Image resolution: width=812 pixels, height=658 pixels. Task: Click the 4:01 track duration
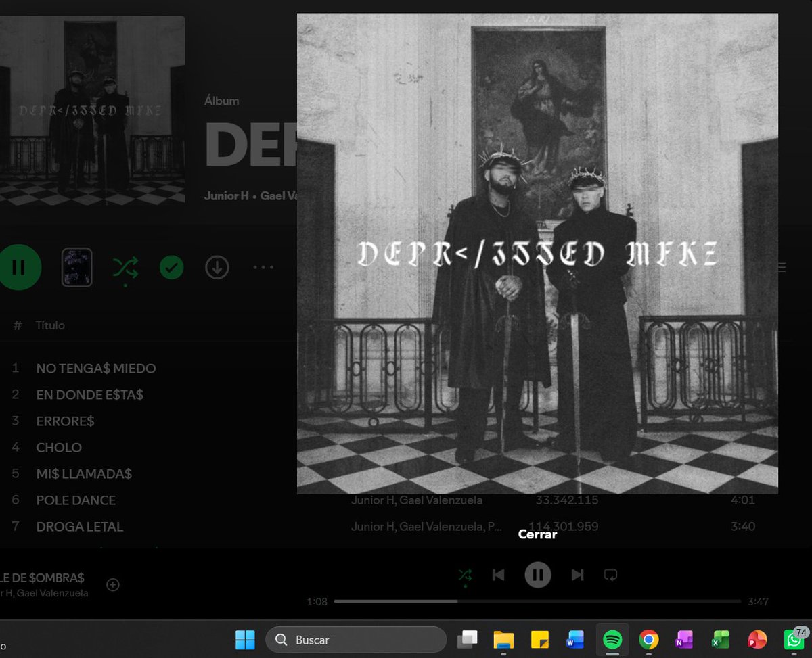[x=742, y=500]
